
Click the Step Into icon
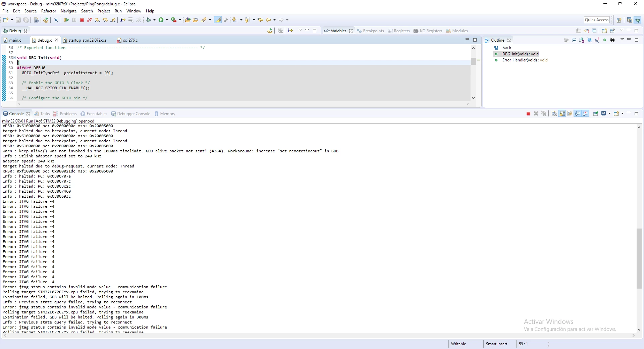[97, 20]
